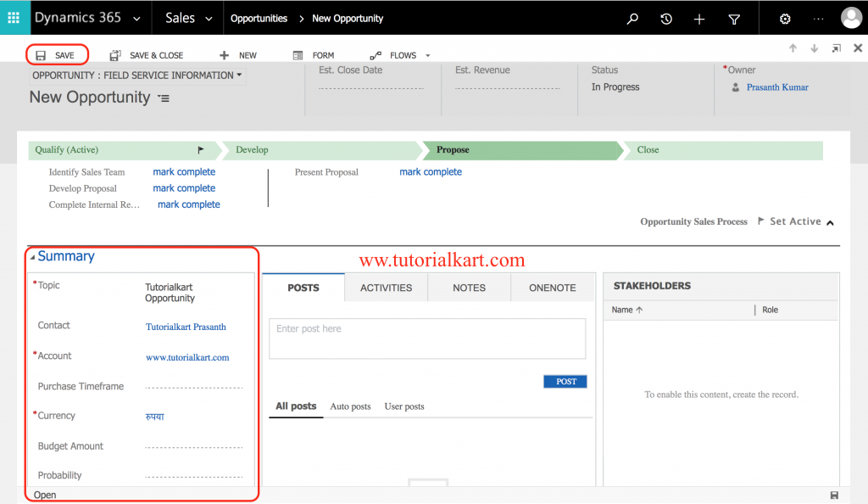Switch to the Posts tab
The height and width of the screenshot is (504, 868).
tap(303, 288)
